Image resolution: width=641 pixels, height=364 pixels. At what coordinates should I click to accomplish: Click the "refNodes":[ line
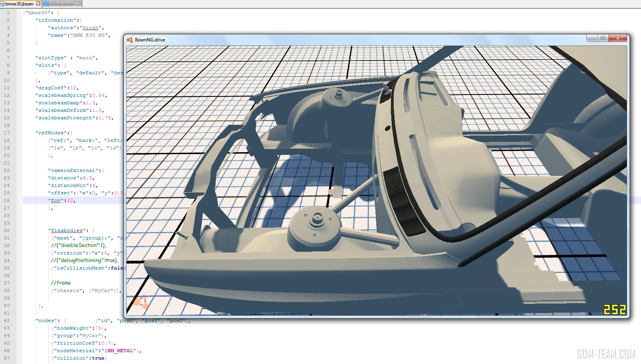coord(54,133)
